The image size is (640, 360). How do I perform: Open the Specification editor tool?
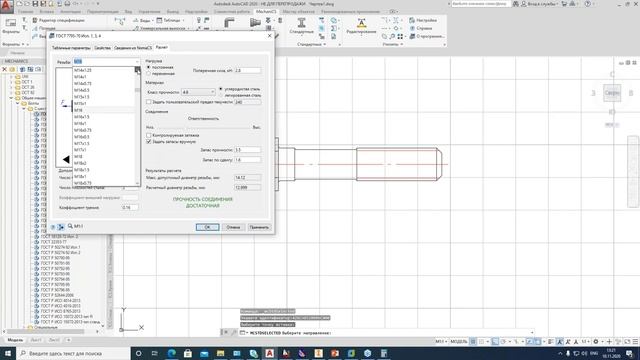[59, 20]
